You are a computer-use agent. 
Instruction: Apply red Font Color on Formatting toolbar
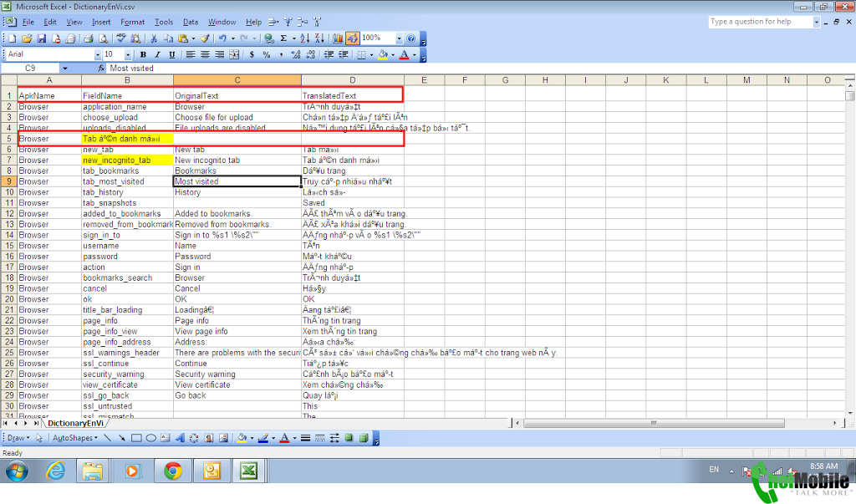tap(404, 54)
